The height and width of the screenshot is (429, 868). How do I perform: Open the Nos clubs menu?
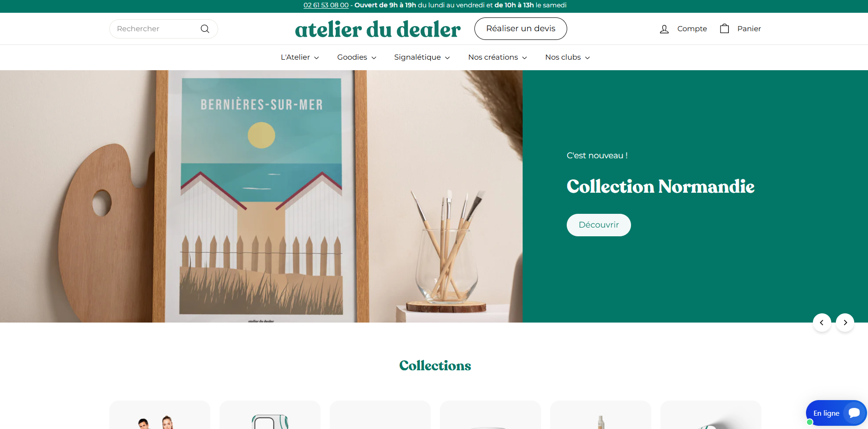(567, 57)
